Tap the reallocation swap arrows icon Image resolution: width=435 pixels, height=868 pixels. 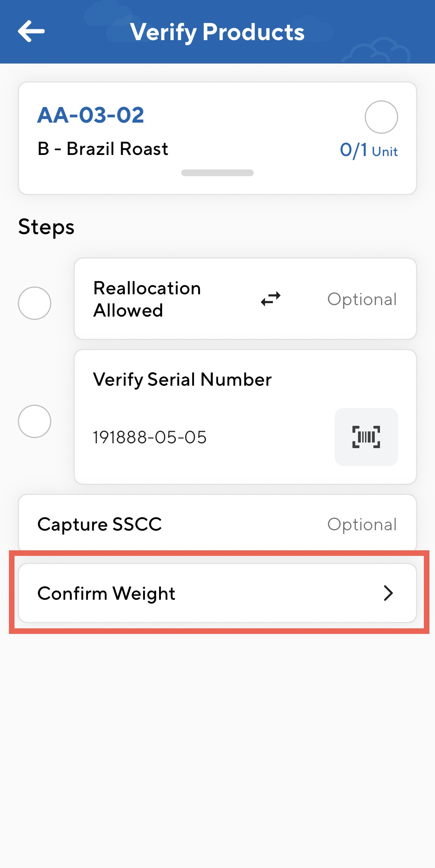coord(270,299)
